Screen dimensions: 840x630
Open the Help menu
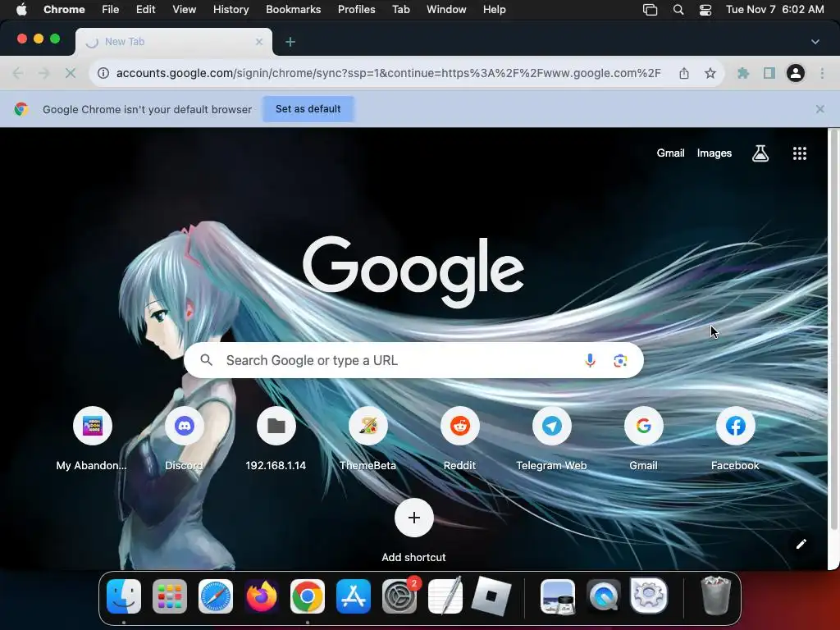click(494, 10)
